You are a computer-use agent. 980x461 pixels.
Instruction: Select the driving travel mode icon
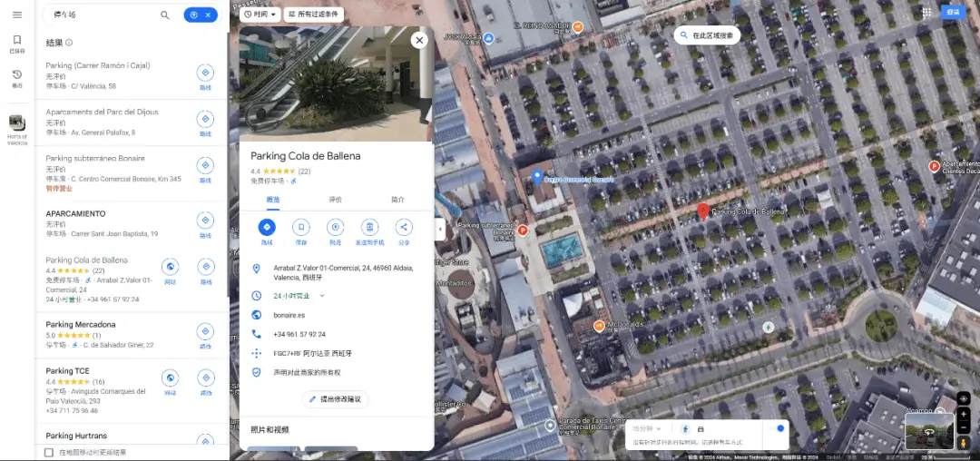tap(701, 429)
